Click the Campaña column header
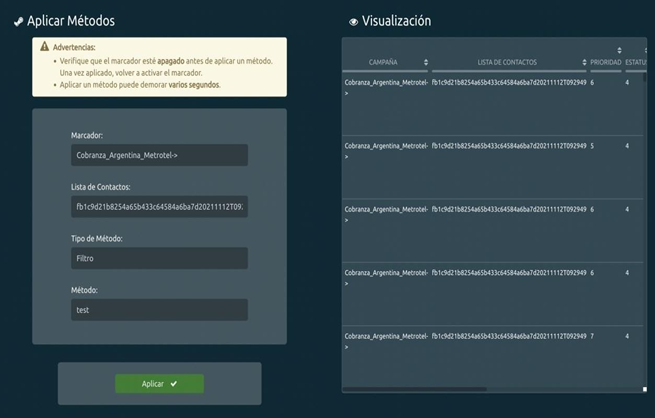Image resolution: width=655 pixels, height=418 pixels. (384, 63)
